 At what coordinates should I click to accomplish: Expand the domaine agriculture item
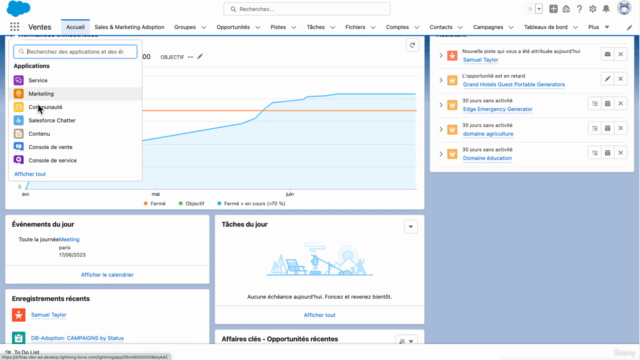441,129
